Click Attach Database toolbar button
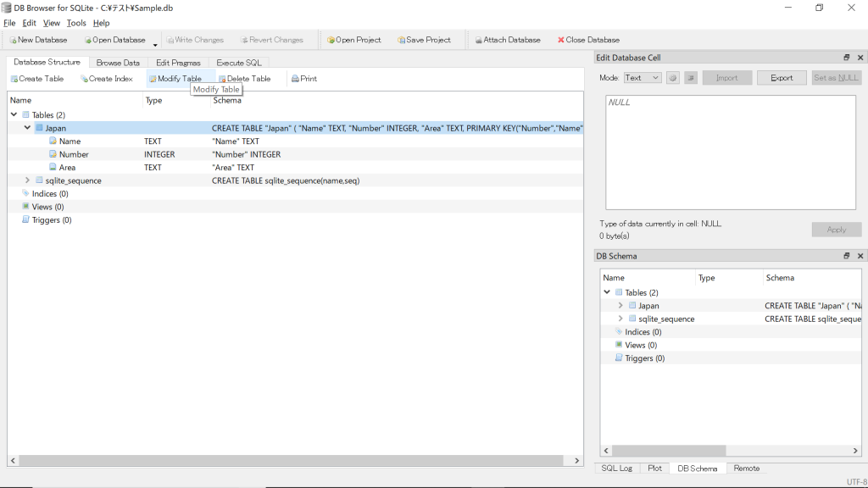 coord(508,40)
